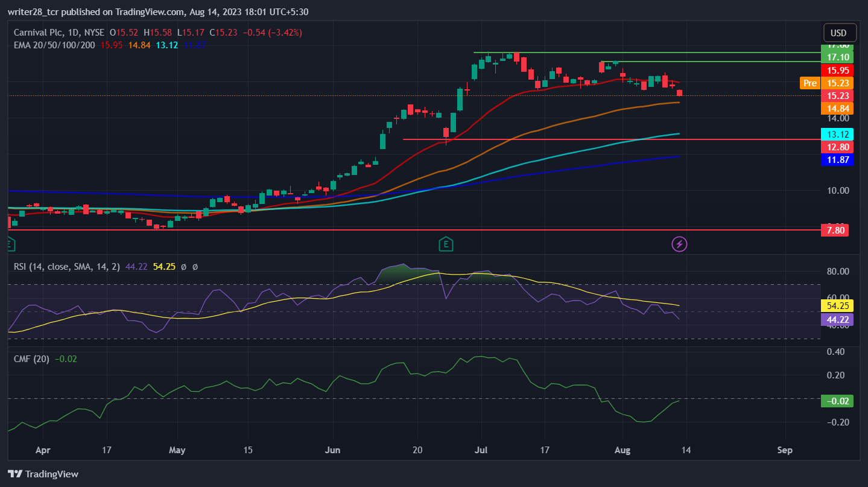Open the USD currency selector
This screenshot has height=487, width=868.
pos(838,33)
